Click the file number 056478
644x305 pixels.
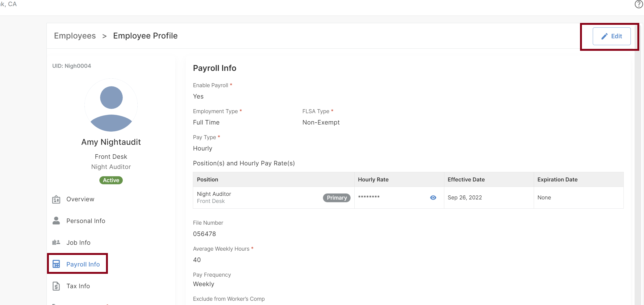[204, 234]
